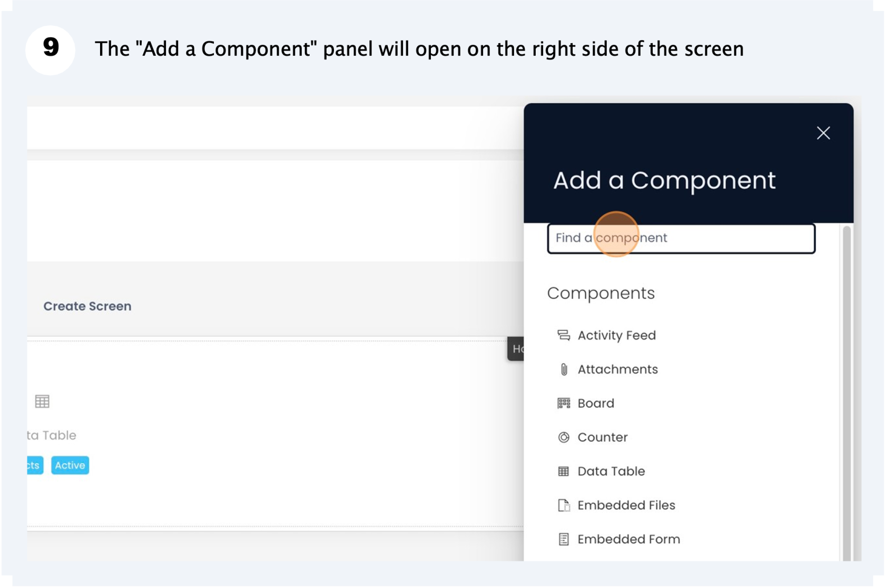The height and width of the screenshot is (588, 885).
Task: Close the Add a Component panel
Action: tap(823, 133)
